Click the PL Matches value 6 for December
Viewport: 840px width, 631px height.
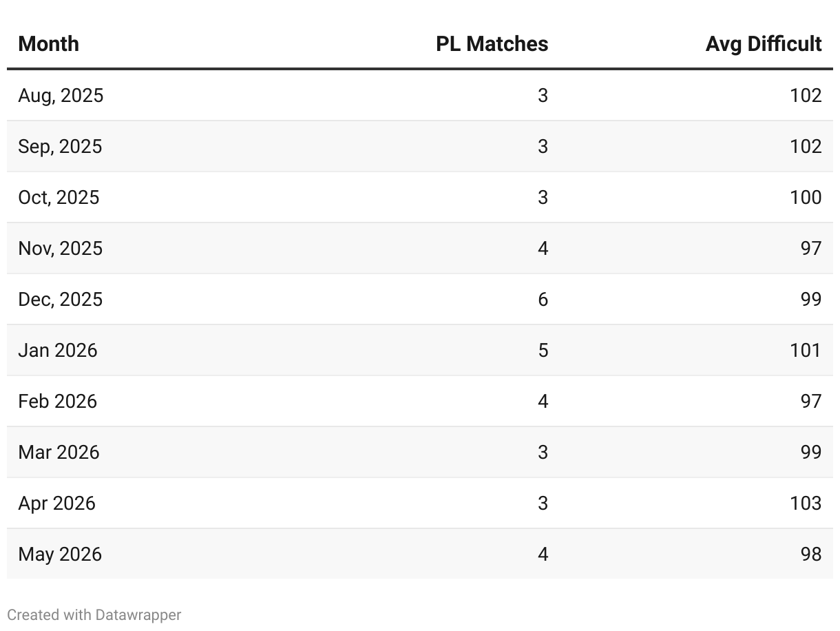(x=543, y=299)
